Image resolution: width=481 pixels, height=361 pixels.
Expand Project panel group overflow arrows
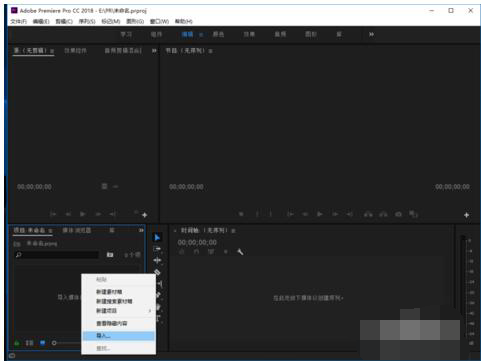141,231
